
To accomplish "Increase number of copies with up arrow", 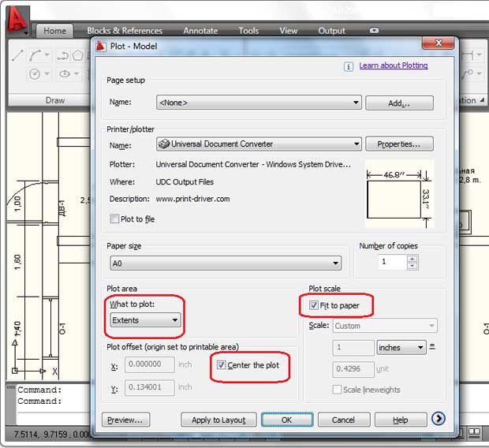I will [x=412, y=259].
